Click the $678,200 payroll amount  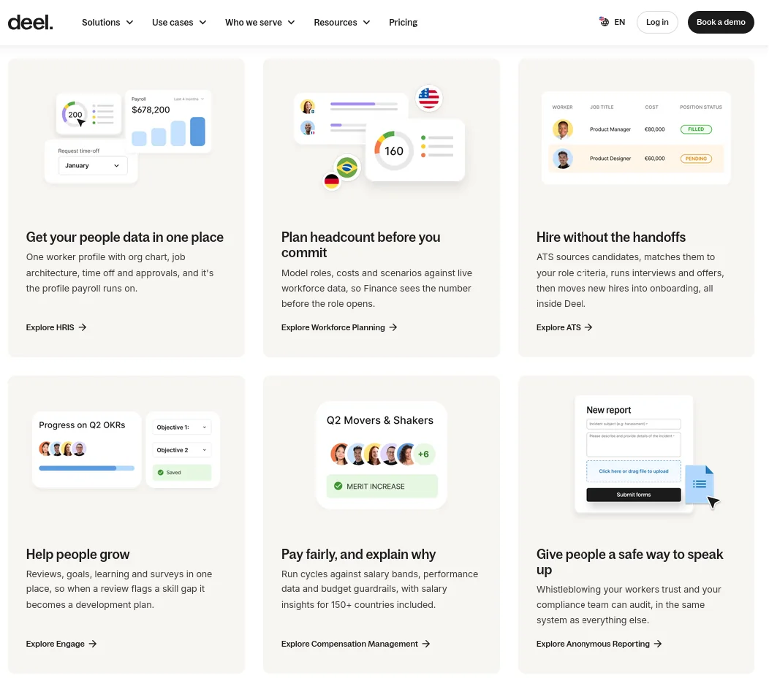pyautogui.click(x=151, y=110)
